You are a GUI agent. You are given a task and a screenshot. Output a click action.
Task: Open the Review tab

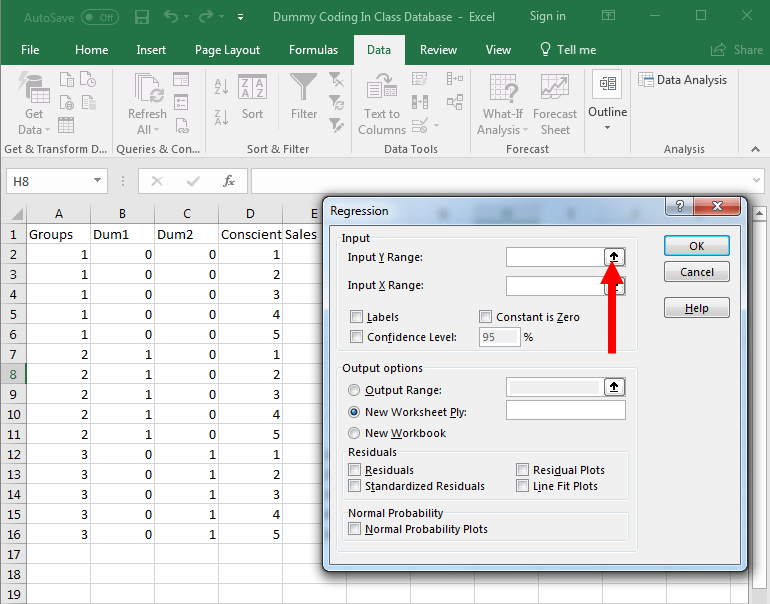(x=438, y=50)
